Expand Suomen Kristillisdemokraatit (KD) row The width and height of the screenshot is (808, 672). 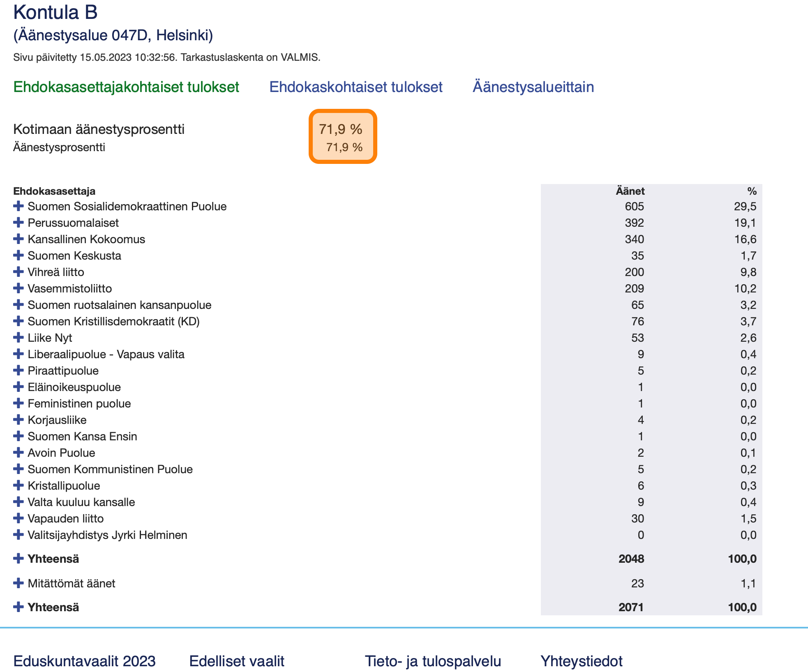(x=18, y=321)
